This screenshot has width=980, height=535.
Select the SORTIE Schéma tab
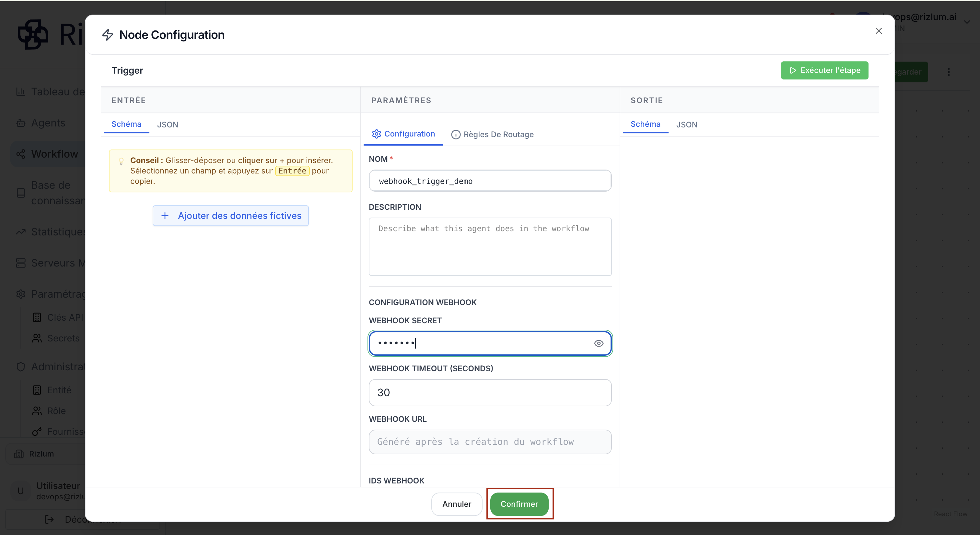[645, 124]
